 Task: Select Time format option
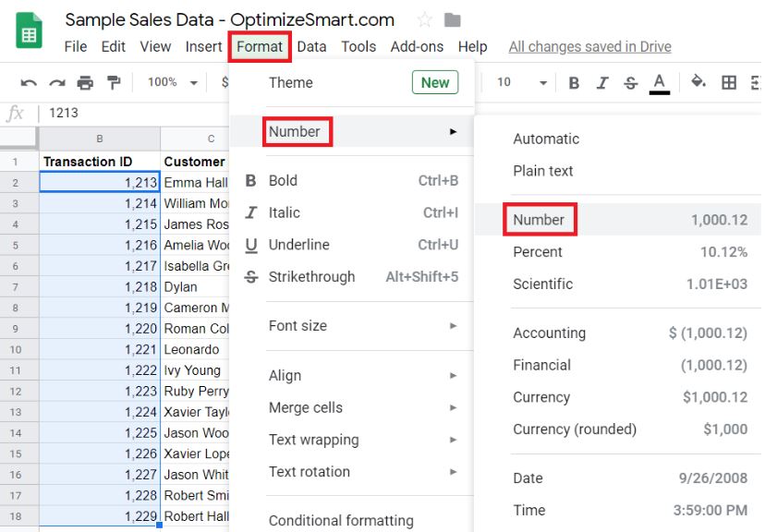618,511
